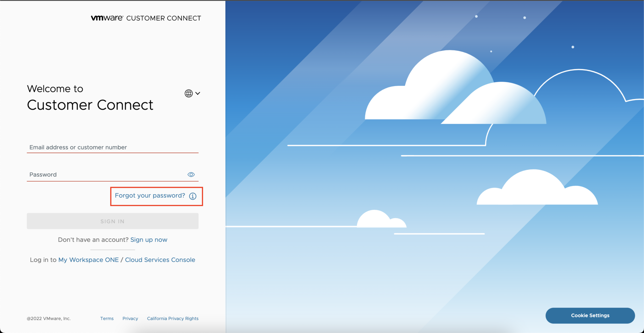Expand the language dropdown chevron

pos(197,93)
